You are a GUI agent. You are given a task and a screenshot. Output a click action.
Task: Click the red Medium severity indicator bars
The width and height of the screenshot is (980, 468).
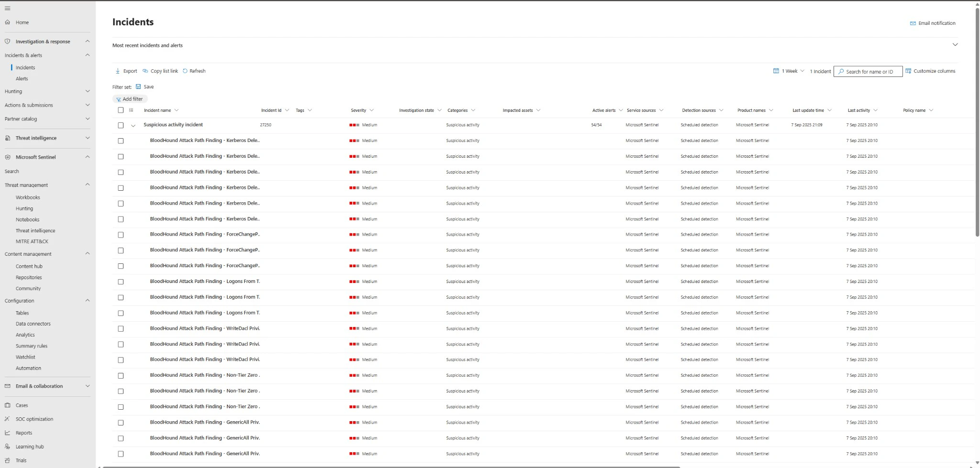(x=355, y=125)
